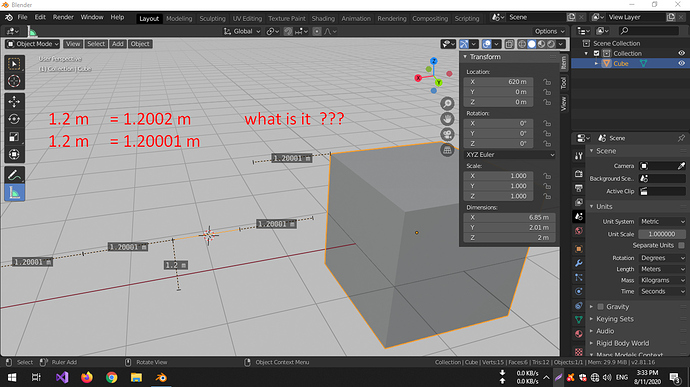690x387 pixels.
Task: Click the Location X 620 m field
Action: pyautogui.click(x=498, y=82)
